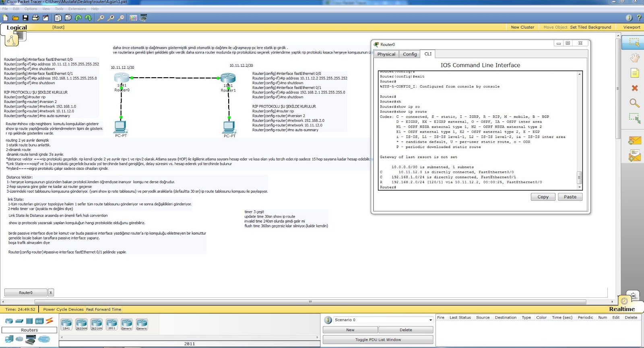Select Switches device category icon

[x=19, y=321]
